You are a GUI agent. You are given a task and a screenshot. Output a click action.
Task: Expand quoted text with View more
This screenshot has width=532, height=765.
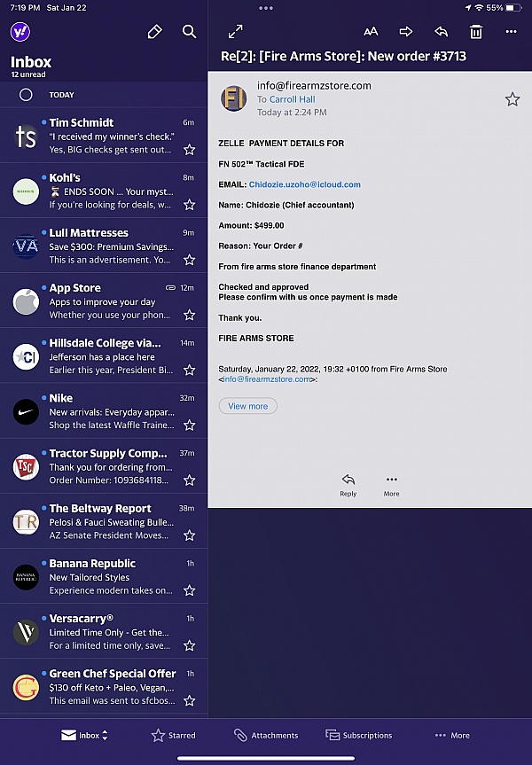(247, 406)
